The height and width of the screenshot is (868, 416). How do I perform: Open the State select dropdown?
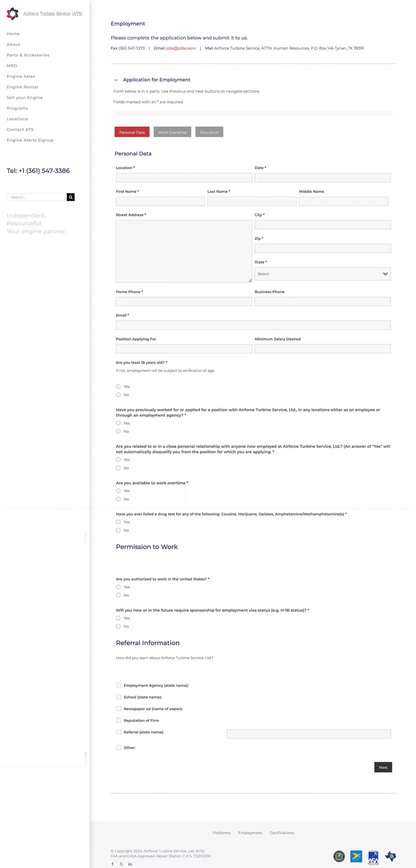click(322, 274)
